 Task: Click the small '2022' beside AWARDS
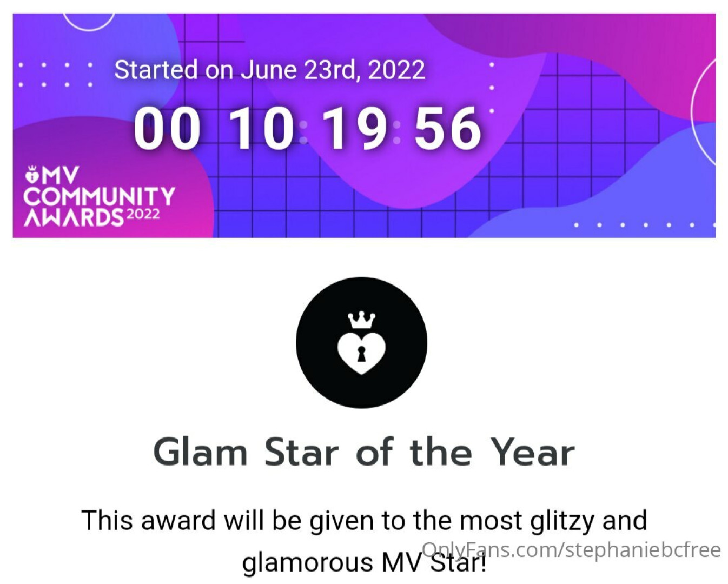[143, 214]
